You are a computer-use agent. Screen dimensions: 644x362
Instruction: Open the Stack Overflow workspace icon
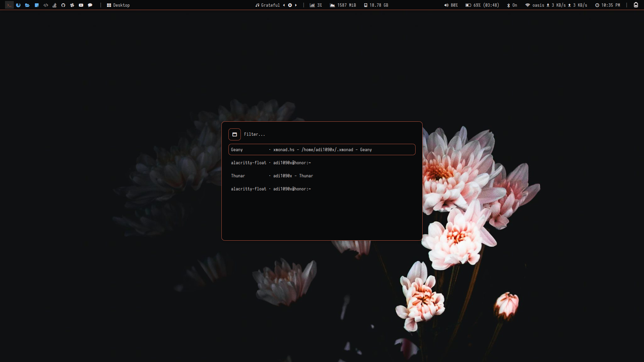(x=54, y=5)
